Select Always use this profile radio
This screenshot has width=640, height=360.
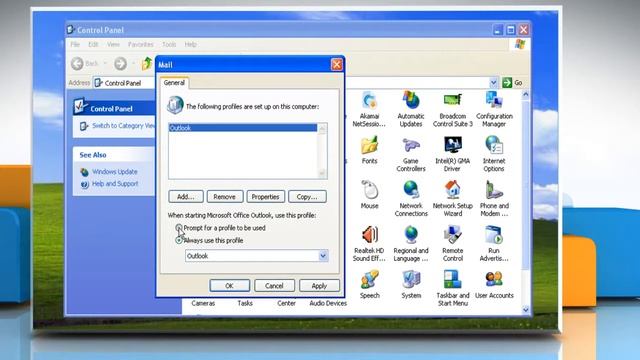(x=179, y=240)
